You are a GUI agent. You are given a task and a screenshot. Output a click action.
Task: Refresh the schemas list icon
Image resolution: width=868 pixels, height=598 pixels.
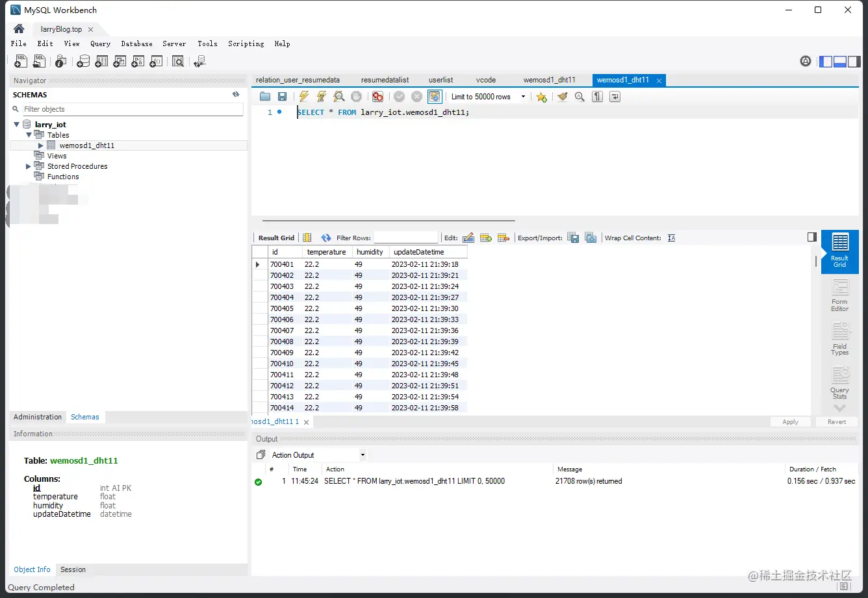[236, 94]
